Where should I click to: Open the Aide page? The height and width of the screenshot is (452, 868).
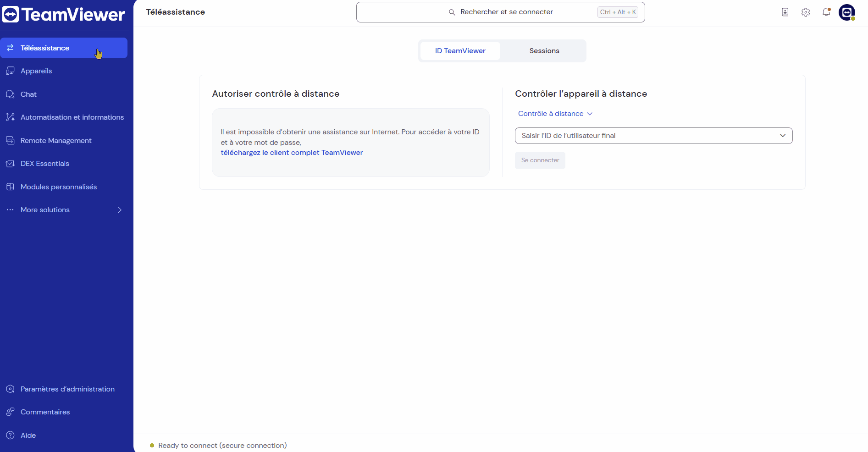tap(64, 435)
